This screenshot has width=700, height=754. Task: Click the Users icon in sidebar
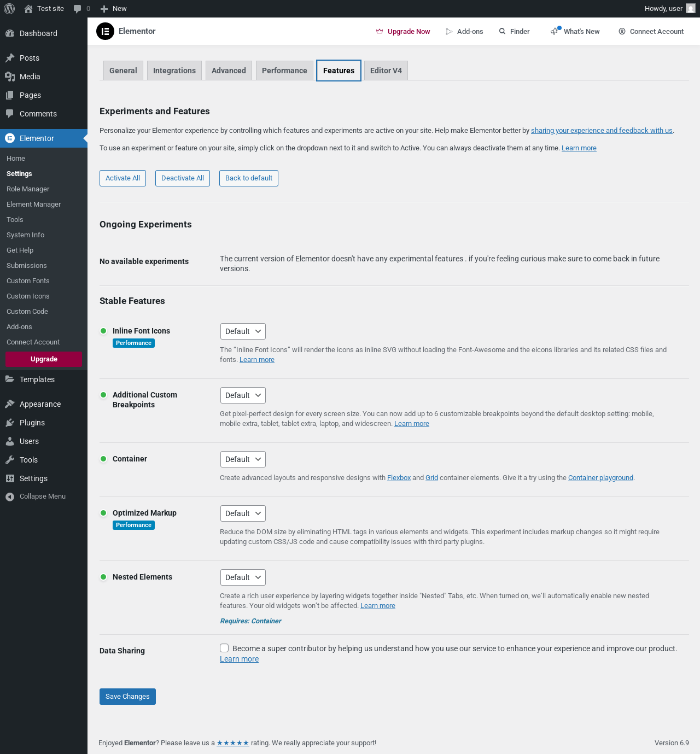10,441
